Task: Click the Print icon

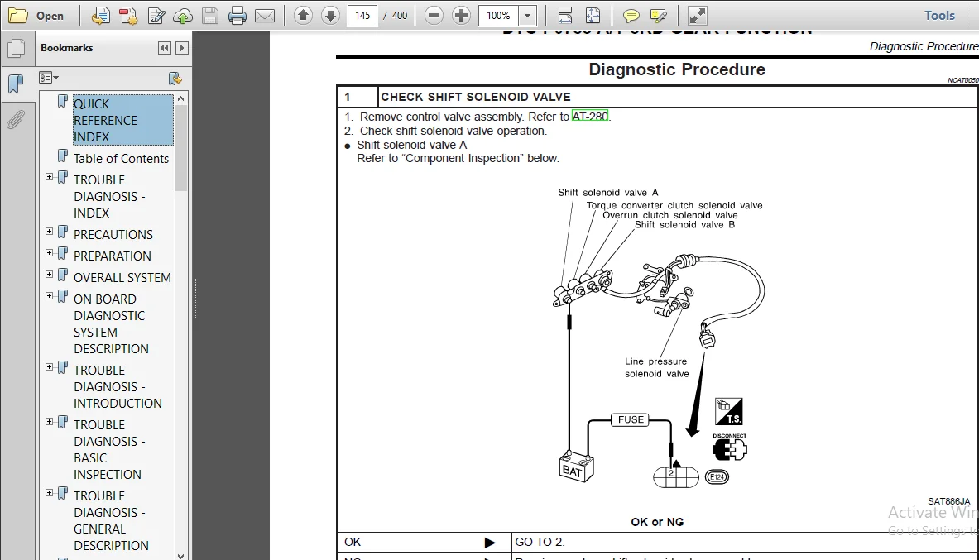Action: click(238, 16)
